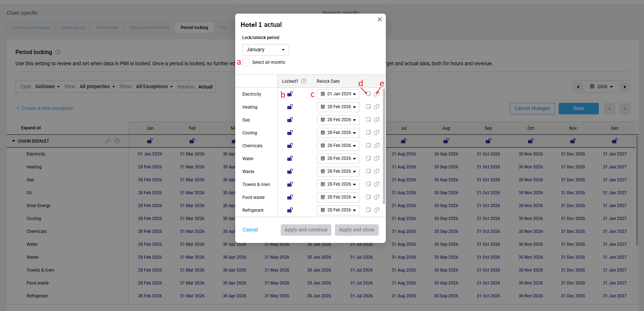Check the Select all months checkbox
This screenshot has height=311, width=644.
(x=246, y=62)
